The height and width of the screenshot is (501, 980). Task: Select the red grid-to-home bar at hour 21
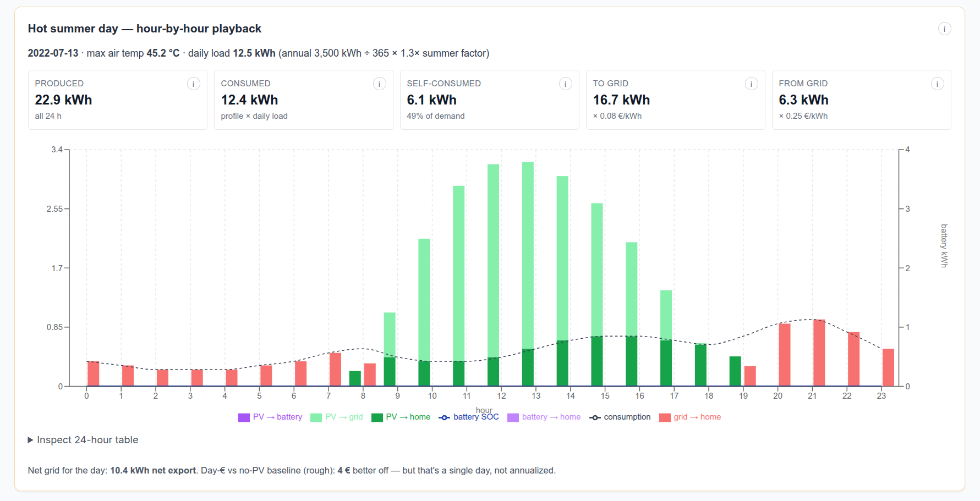tap(819, 353)
